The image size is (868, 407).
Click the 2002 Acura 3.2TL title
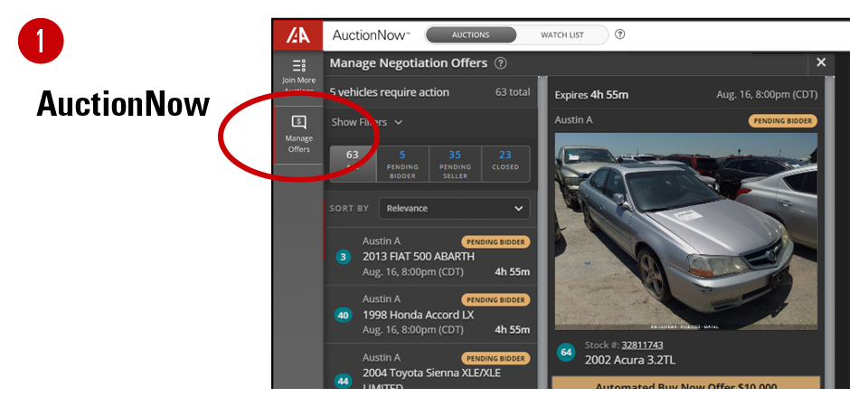630,360
